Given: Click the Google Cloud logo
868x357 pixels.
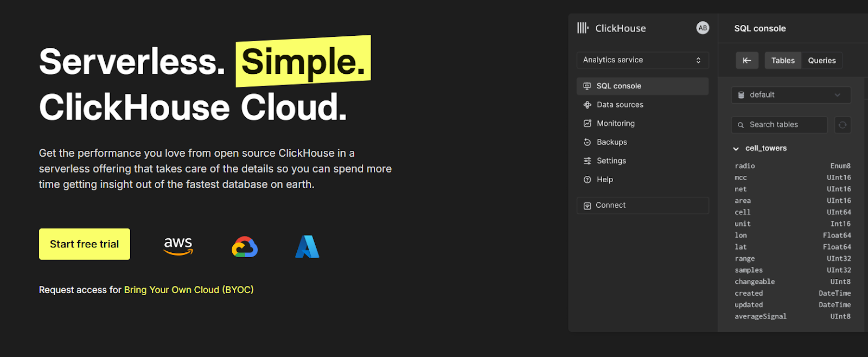Looking at the screenshot, I should (x=245, y=247).
